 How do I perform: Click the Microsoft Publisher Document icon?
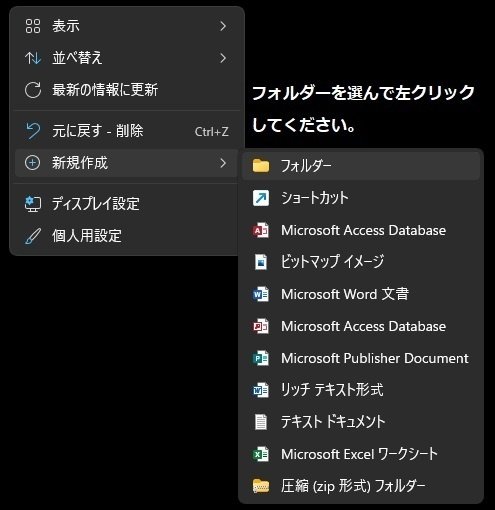click(x=261, y=358)
